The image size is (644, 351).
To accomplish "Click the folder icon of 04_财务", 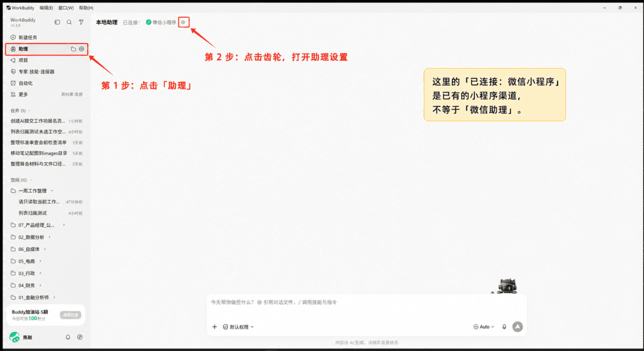I will pos(13,285).
